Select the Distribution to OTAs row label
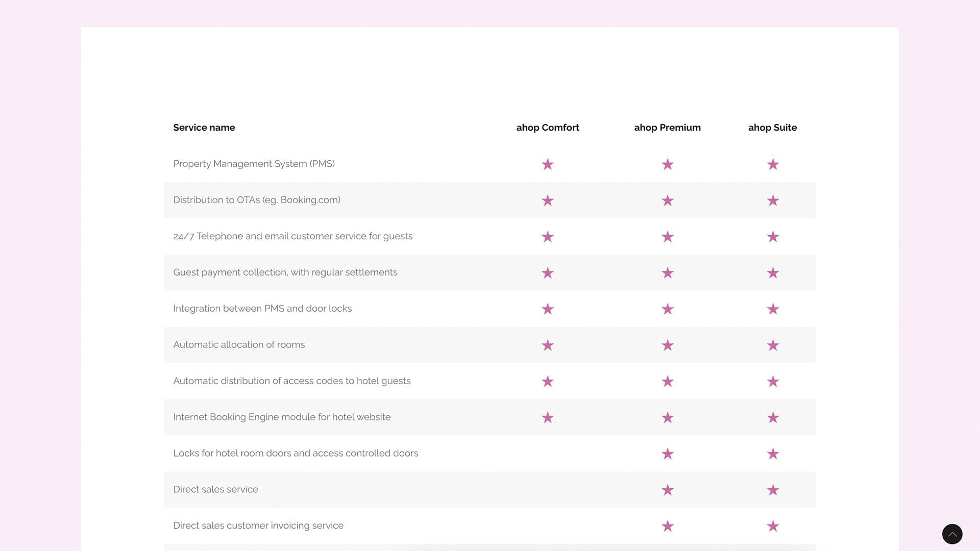This screenshot has width=980, height=551. tap(257, 200)
